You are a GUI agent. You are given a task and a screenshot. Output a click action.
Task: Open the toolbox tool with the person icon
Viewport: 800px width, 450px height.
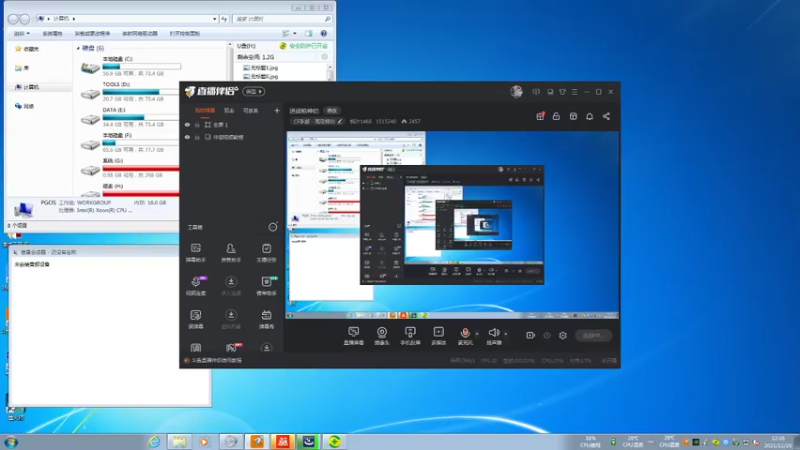tap(231, 252)
